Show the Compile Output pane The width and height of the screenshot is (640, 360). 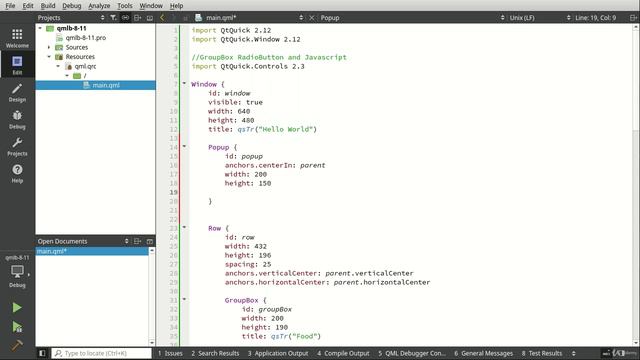click(343, 353)
